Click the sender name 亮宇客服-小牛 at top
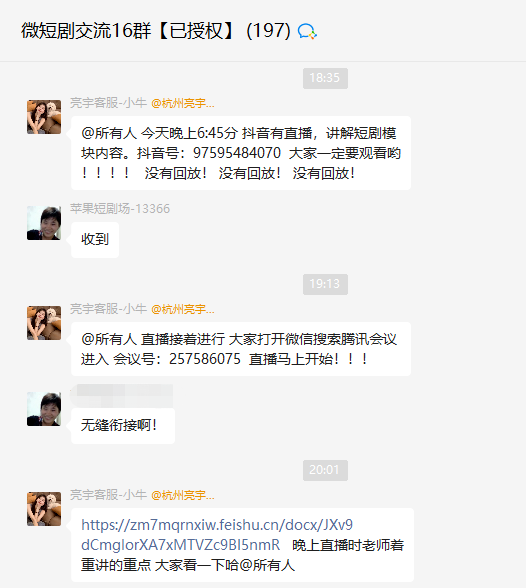The height and width of the screenshot is (588, 526). (108, 103)
